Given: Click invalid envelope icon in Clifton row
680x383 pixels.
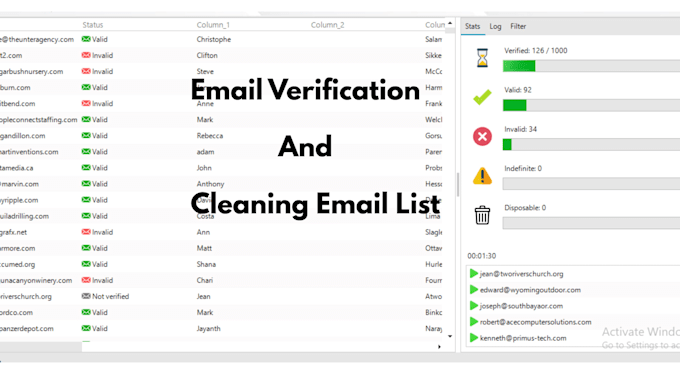Looking at the screenshot, I should (x=86, y=55).
